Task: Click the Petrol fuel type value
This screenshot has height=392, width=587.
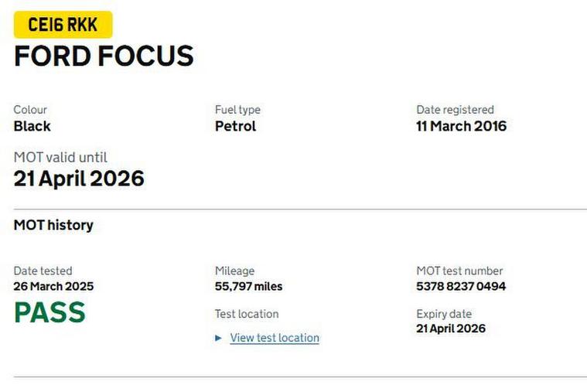Action: (x=235, y=126)
